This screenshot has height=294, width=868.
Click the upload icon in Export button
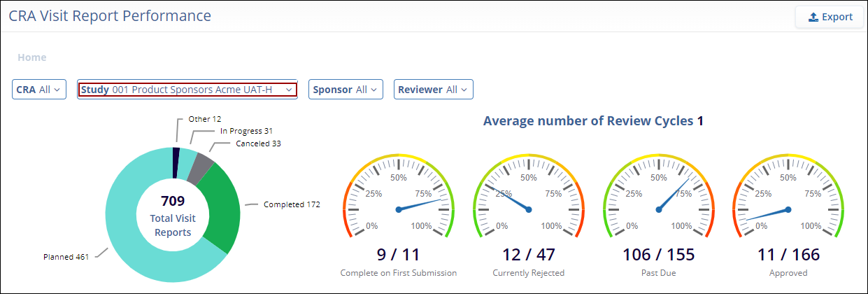point(813,17)
